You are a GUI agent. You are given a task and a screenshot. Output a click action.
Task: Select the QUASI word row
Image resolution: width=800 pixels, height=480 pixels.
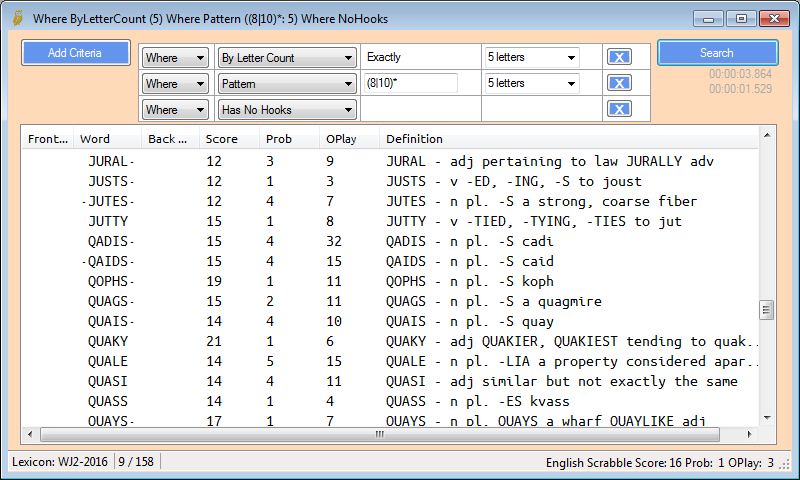point(390,382)
